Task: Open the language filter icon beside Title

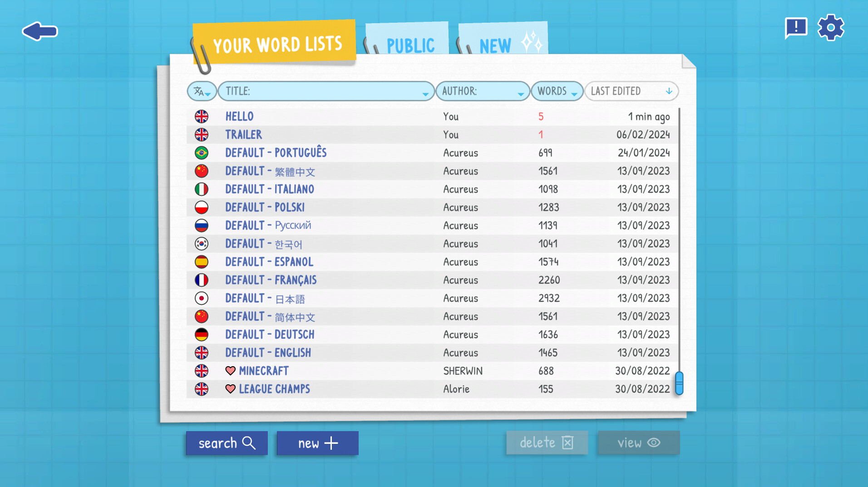Action: tap(202, 91)
